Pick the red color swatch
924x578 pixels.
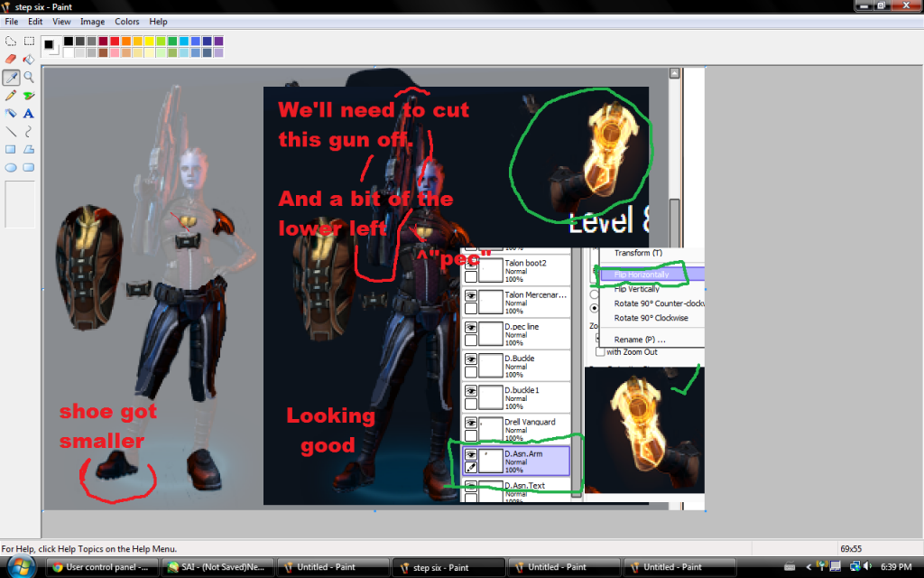(115, 41)
